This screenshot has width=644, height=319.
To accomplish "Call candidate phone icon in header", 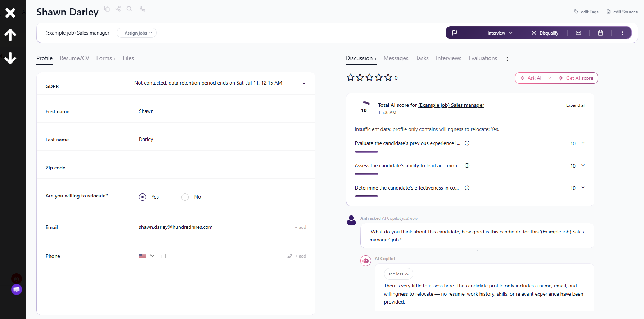I will tap(143, 9).
